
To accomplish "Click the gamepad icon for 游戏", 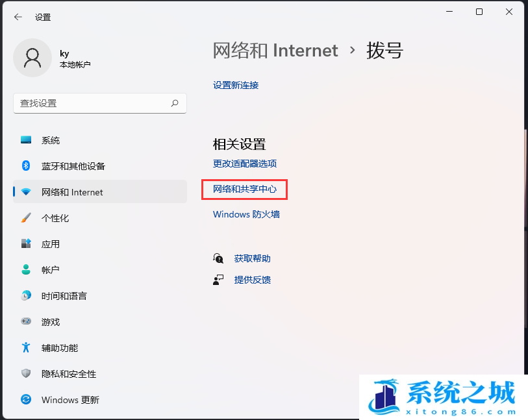I will 26,321.
